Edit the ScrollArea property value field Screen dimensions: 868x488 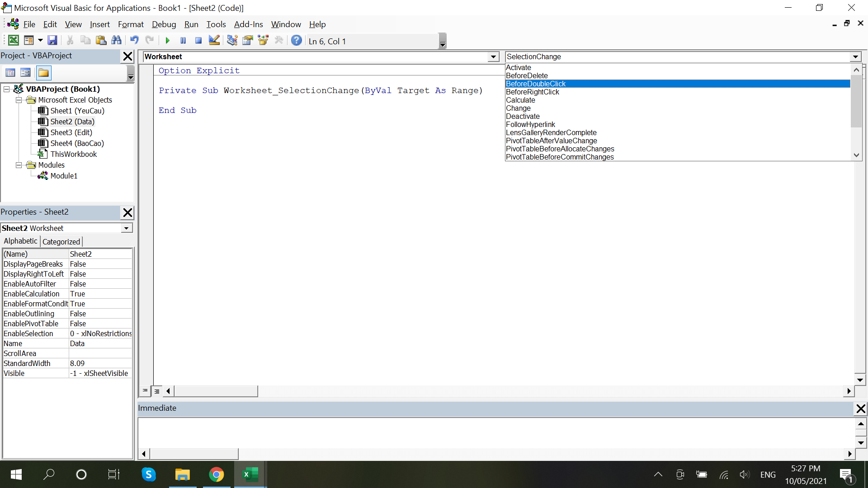tap(100, 353)
